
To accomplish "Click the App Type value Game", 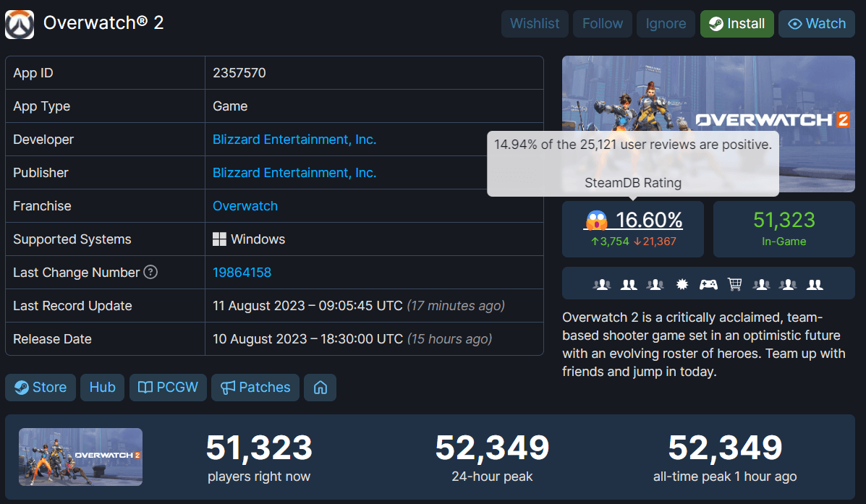I will point(230,106).
